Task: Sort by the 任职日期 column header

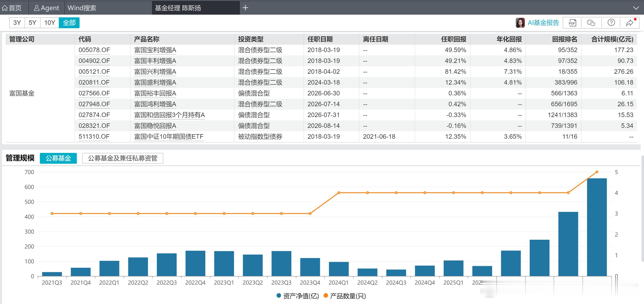Action: [320, 39]
